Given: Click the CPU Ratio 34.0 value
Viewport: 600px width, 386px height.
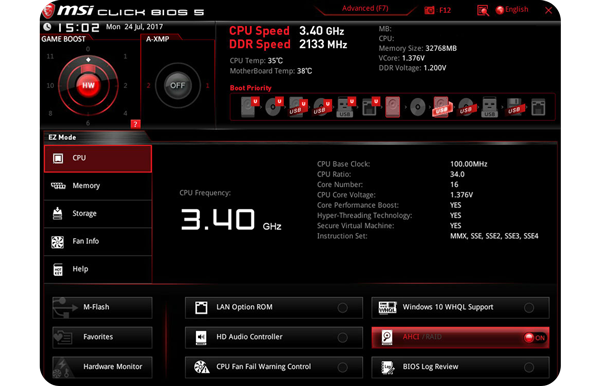Looking at the screenshot, I should pyautogui.click(x=457, y=174).
